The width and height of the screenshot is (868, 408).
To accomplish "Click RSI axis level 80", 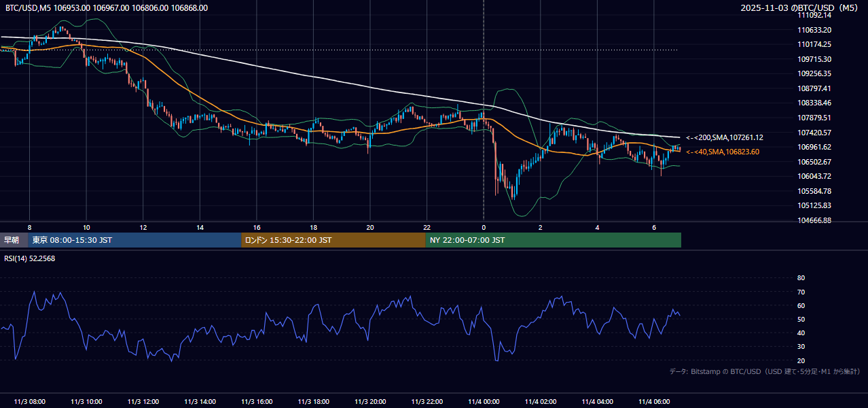I will click(801, 278).
